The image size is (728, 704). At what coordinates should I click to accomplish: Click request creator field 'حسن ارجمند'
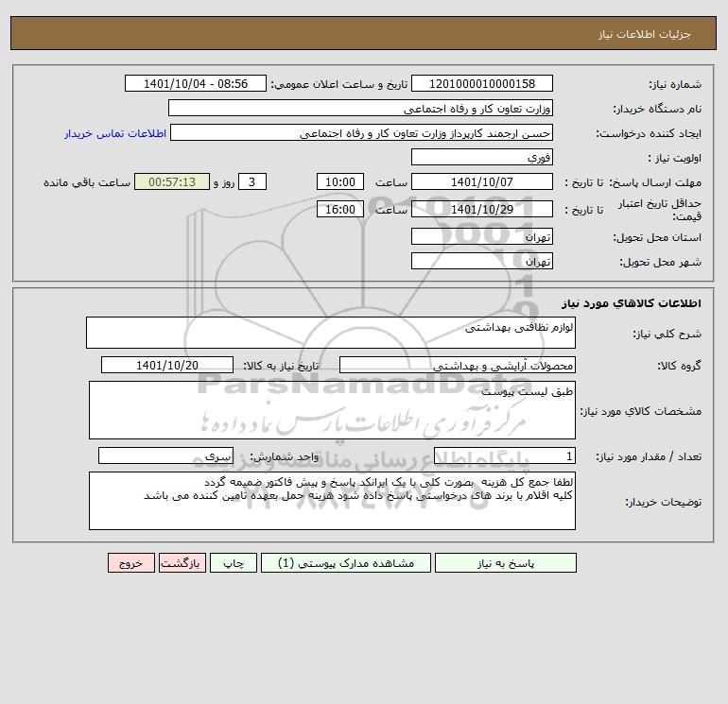point(362,132)
